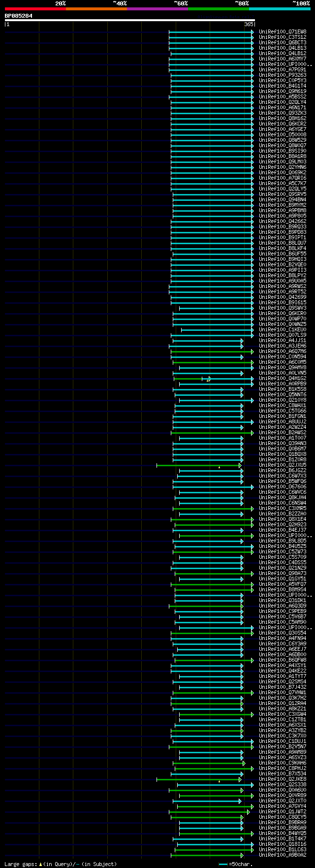Screen dimensions: 315x868
Task: Select the UniRef100_O67606 label
Action: pos(283,486)
